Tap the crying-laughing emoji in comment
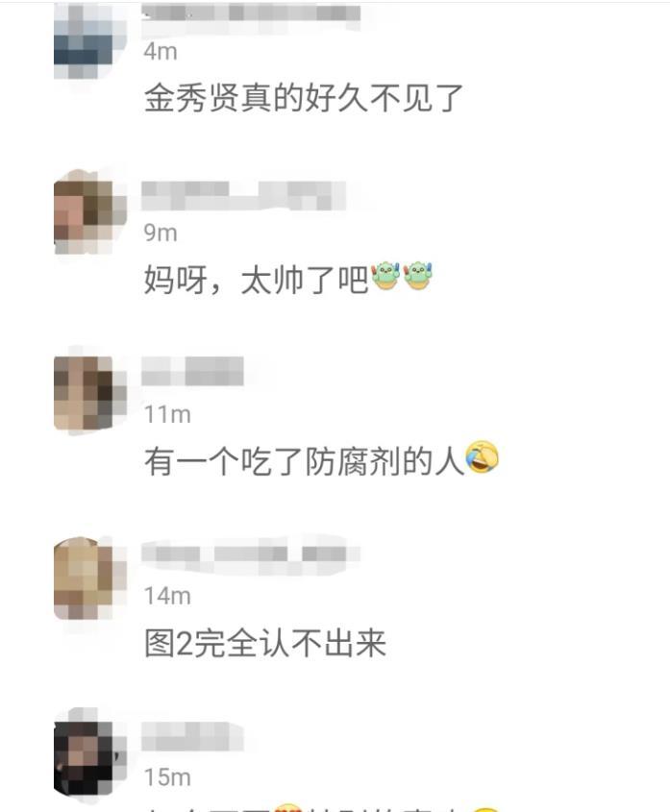670x812 pixels. 482,457
